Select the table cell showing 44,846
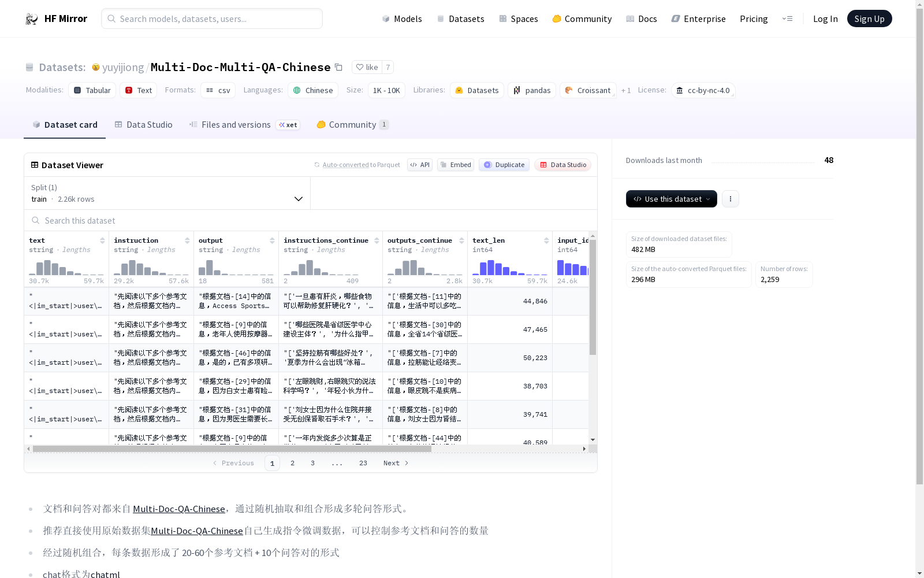 pos(510,301)
